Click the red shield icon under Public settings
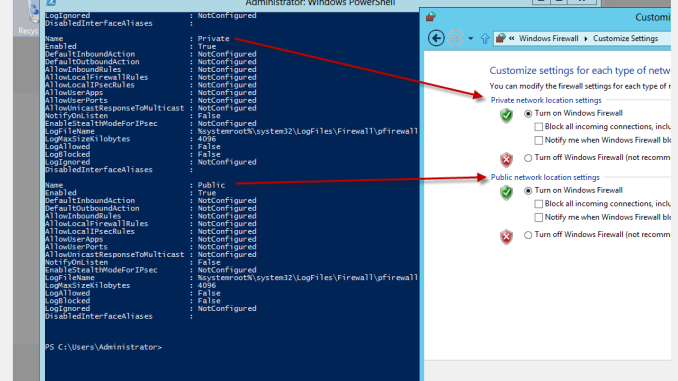678x381 pixels. (506, 237)
